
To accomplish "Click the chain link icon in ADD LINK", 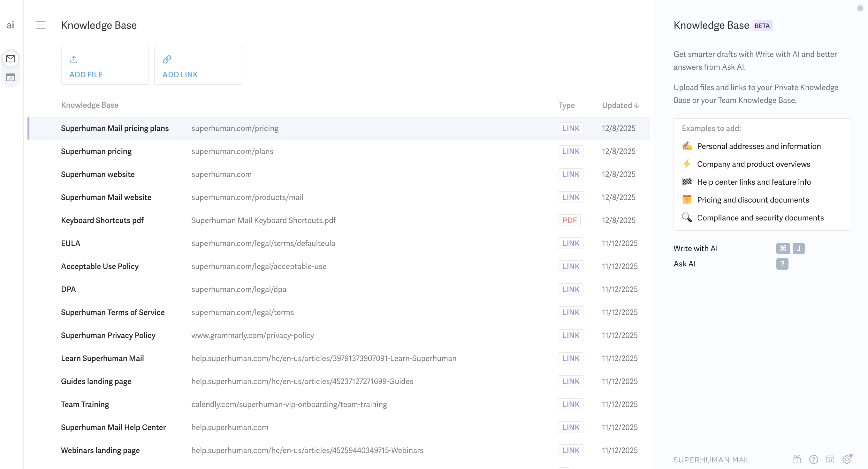I will (167, 59).
